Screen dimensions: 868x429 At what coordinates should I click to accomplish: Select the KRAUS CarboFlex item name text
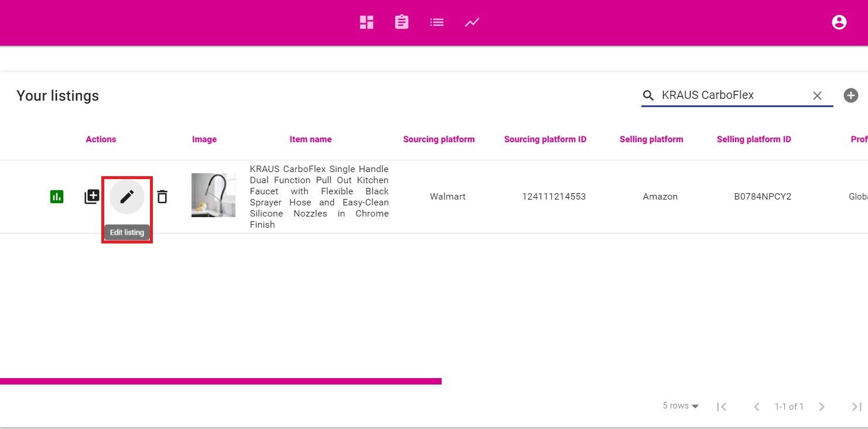[x=319, y=197]
